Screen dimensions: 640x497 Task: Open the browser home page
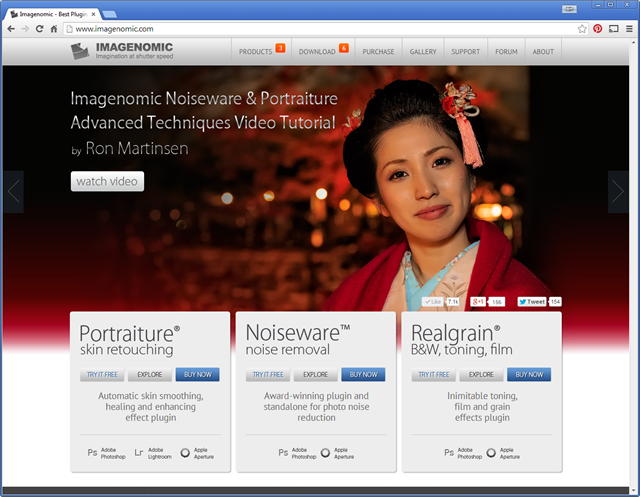point(53,29)
